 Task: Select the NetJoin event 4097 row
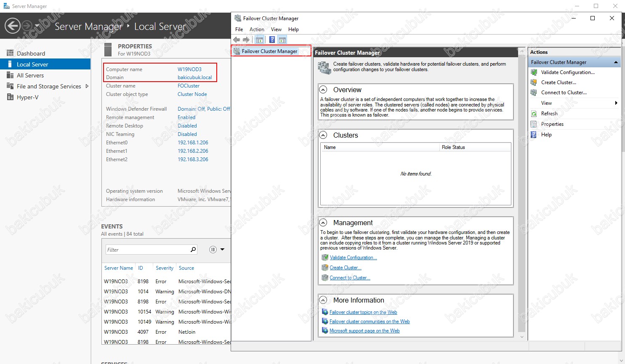point(167,332)
